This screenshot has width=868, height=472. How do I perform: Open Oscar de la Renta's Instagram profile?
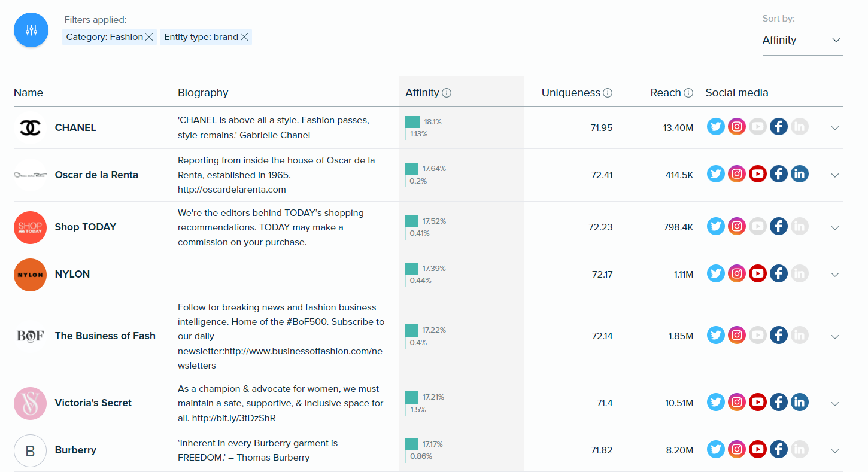(x=737, y=174)
